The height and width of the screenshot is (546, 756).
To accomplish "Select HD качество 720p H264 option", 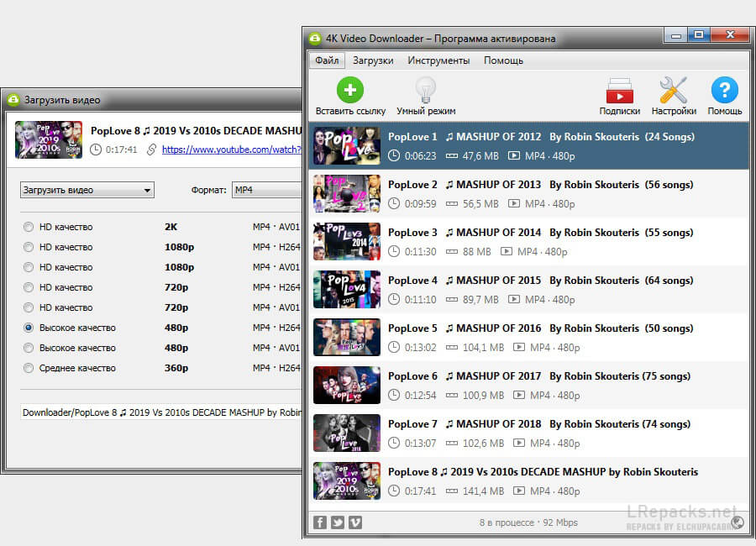I will (x=29, y=287).
